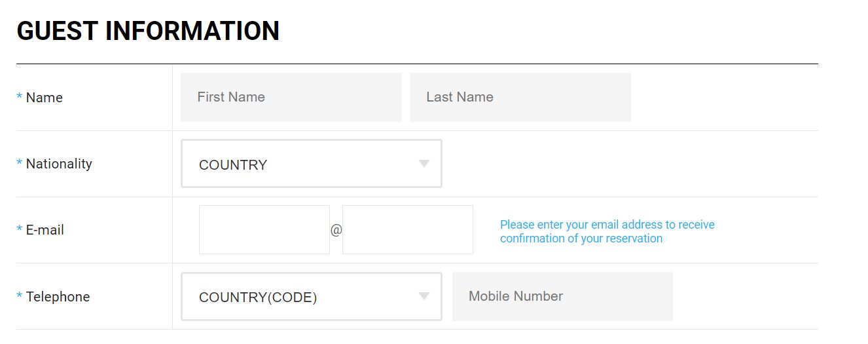Image resolution: width=868 pixels, height=344 pixels.
Task: Focus the Last Name text box
Action: click(520, 97)
